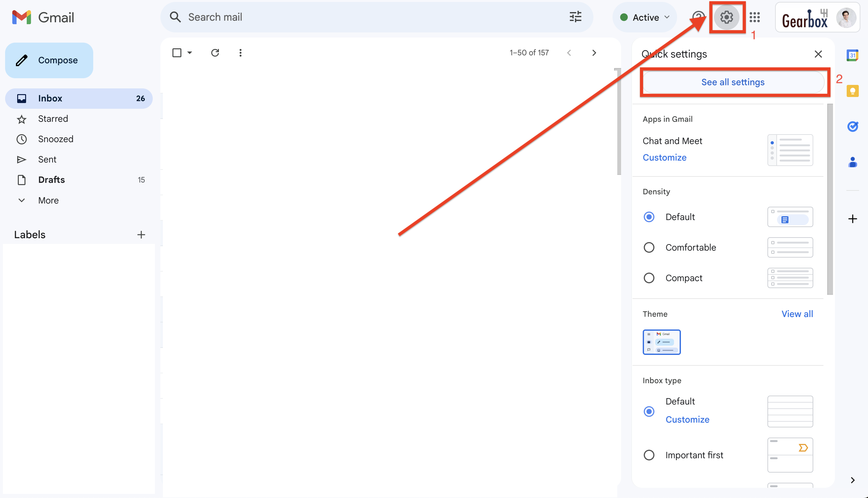This screenshot has height=498, width=868.
Task: Open Google Contacts in side panel
Action: pos(853,163)
